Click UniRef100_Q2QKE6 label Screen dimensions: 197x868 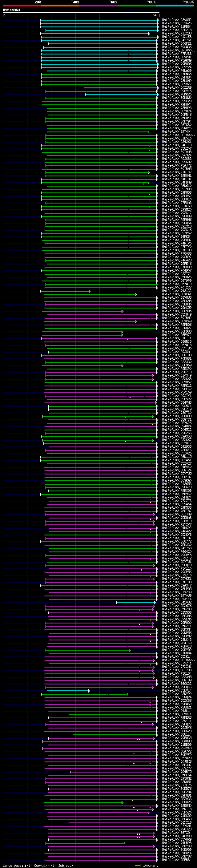pyautogui.click(x=177, y=450)
